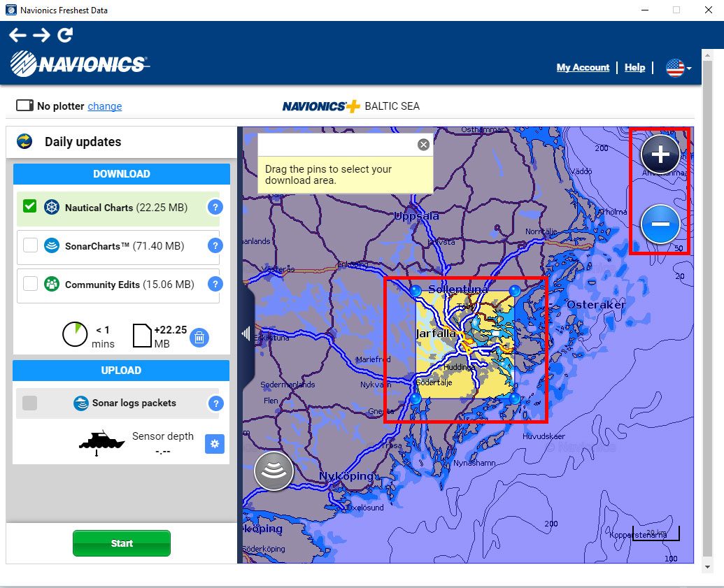724x588 pixels.
Task: Click the Nautical Charts ship wheel icon
Action: coord(52,207)
